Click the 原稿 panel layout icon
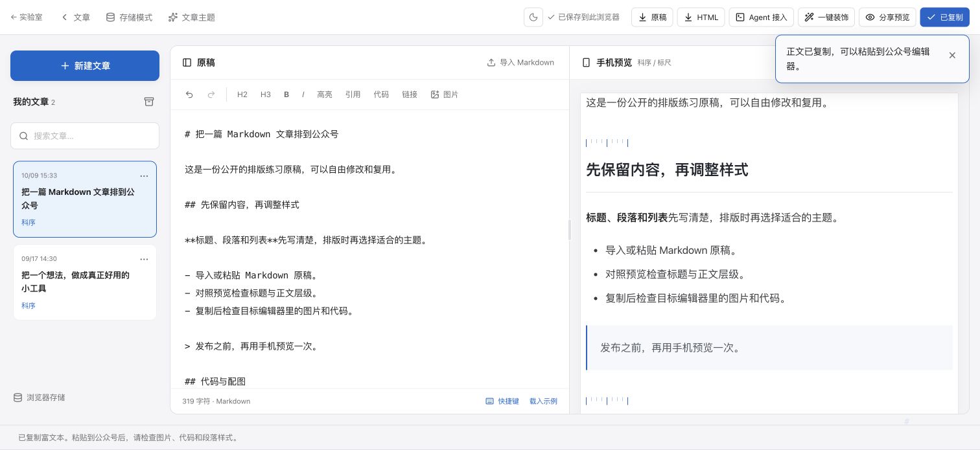Viewport: 980px width, 450px height. tap(187, 63)
